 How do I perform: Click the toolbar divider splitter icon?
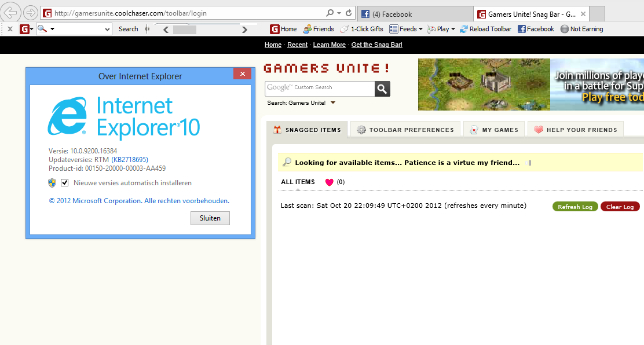click(147, 29)
